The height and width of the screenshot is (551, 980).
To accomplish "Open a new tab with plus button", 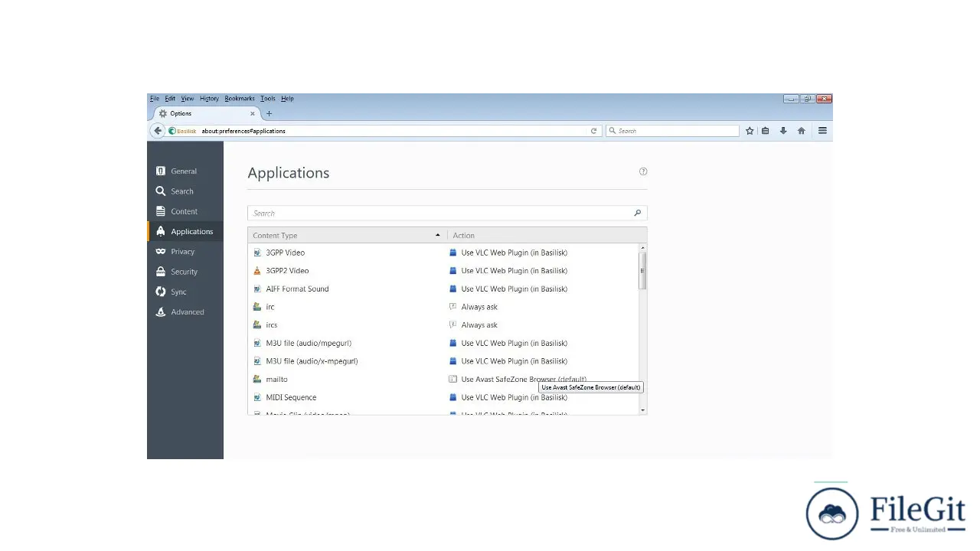I will point(269,114).
